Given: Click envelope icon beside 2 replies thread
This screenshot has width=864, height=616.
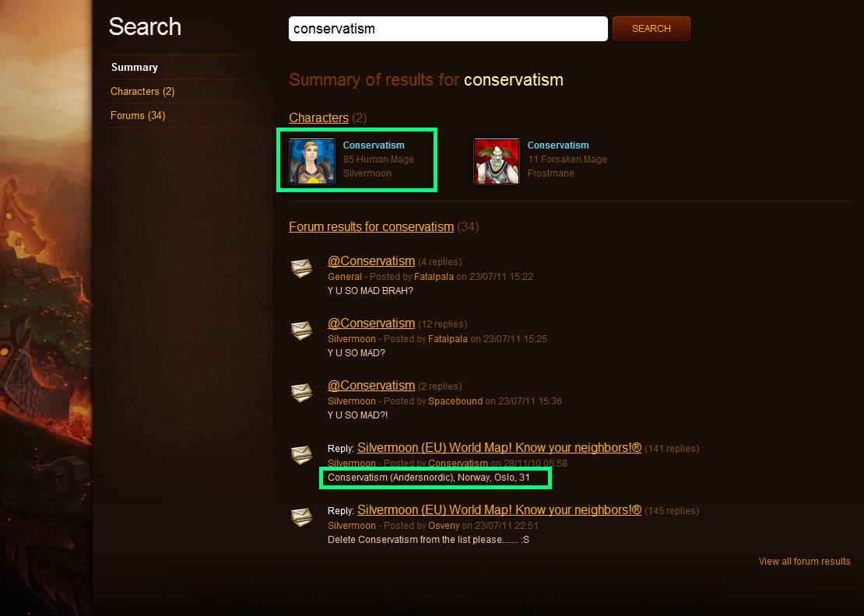Looking at the screenshot, I should 301,393.
